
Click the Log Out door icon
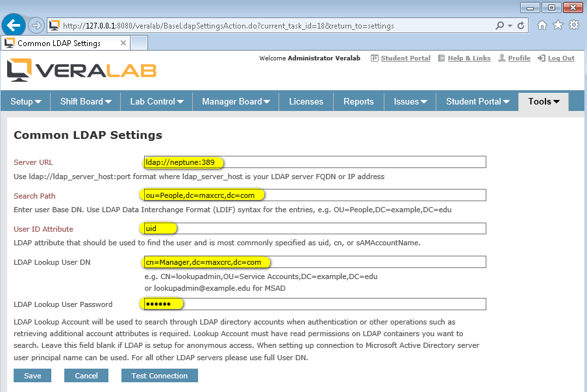pyautogui.click(x=542, y=58)
